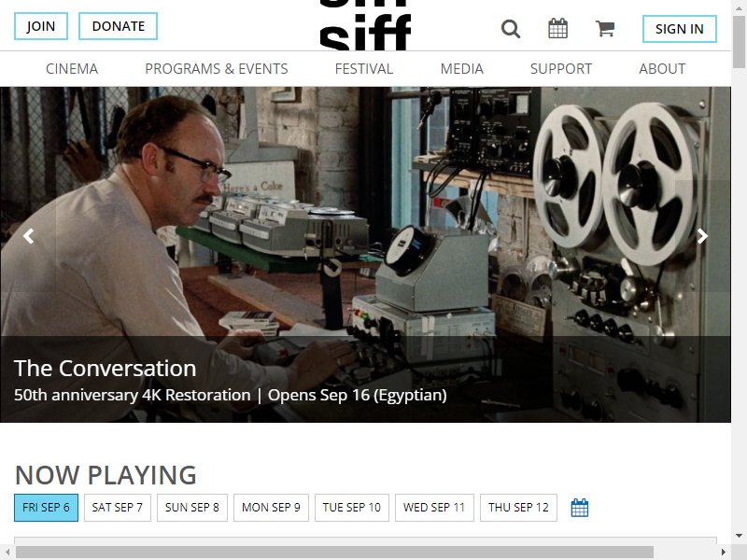This screenshot has height=560, width=747.
Task: Open The Conversation featured banner
Action: 365,254
